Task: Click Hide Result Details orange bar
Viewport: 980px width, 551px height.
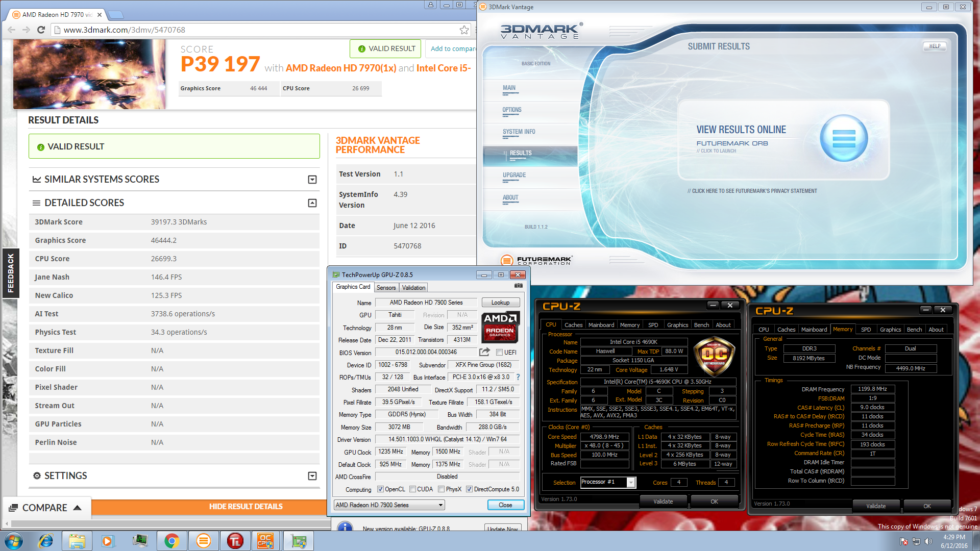Action: pyautogui.click(x=246, y=507)
